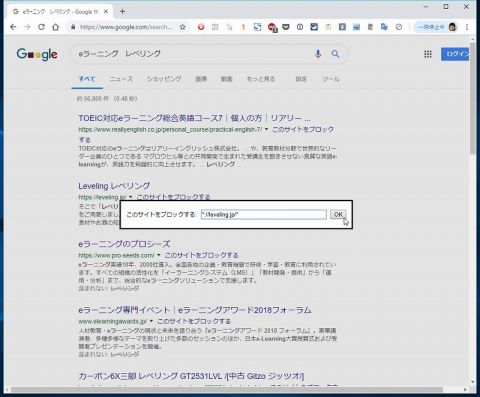Click the padlock site info icon
Image resolution: width=480 pixels, height=397 pixels.
73,27
